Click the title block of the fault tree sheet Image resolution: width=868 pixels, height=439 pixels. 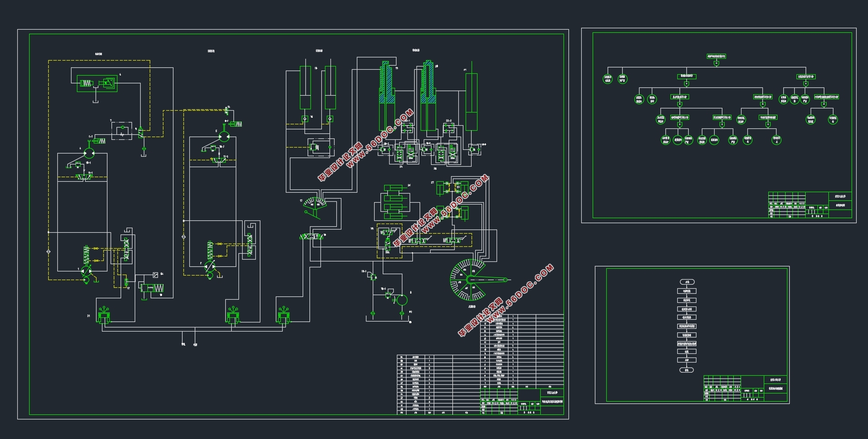click(810, 205)
